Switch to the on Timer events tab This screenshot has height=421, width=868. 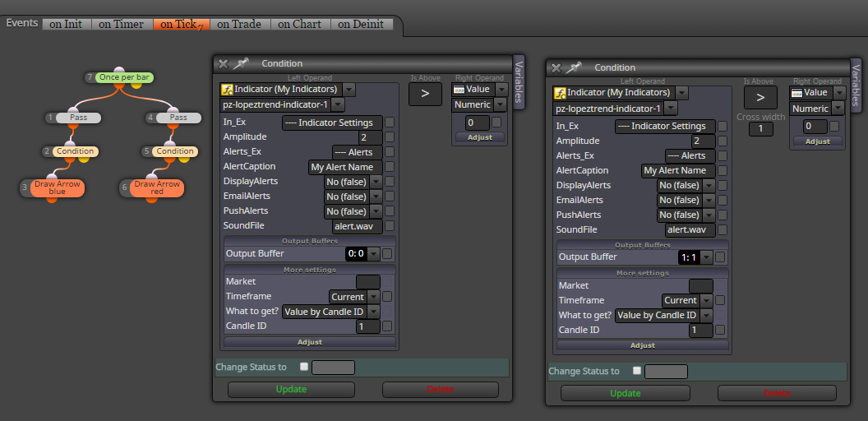point(121,25)
